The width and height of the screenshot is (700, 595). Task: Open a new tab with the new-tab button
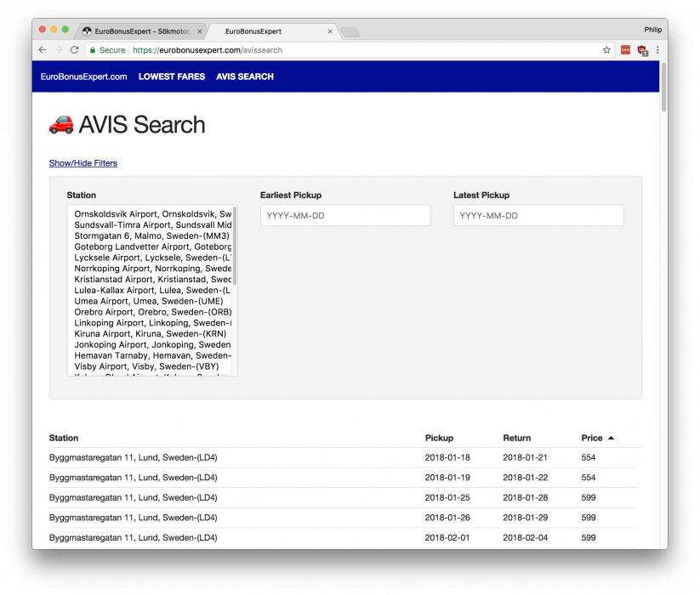click(x=350, y=31)
